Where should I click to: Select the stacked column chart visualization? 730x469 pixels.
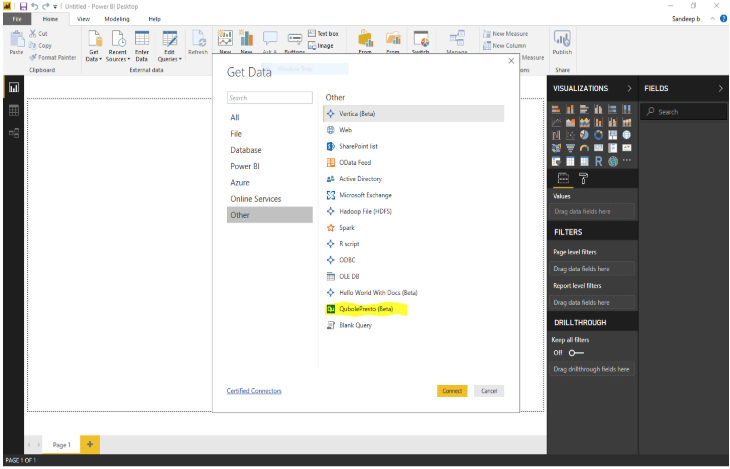point(570,109)
